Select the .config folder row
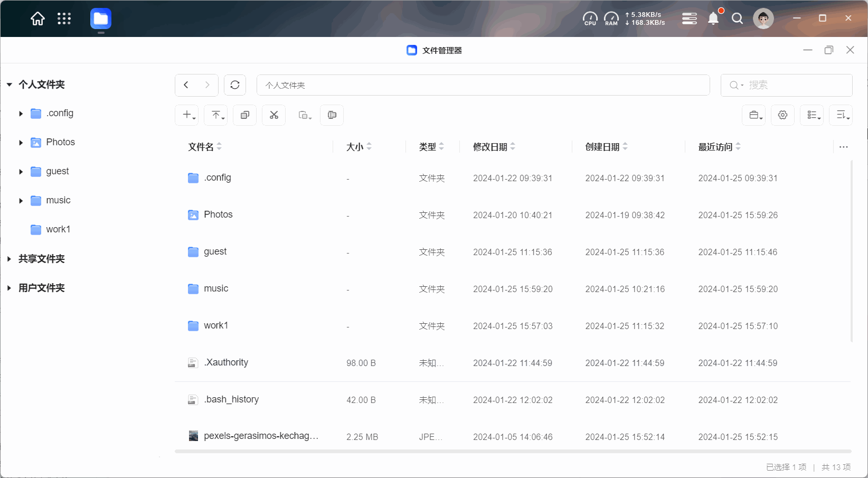Screen dimensions: 868x478 512,178
